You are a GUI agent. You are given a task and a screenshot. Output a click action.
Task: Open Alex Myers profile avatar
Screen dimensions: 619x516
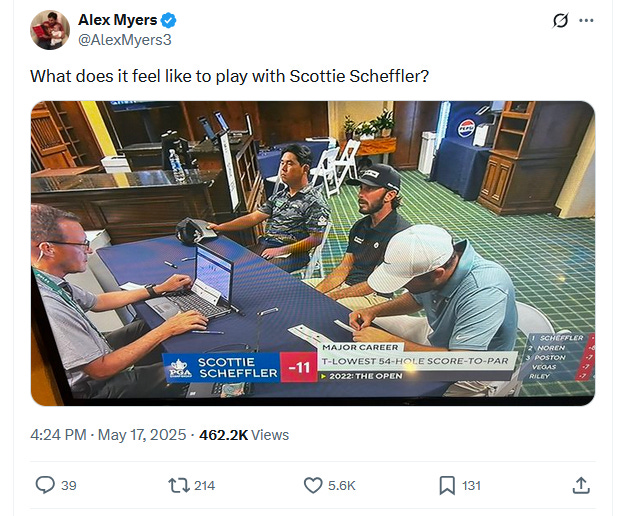[50, 30]
